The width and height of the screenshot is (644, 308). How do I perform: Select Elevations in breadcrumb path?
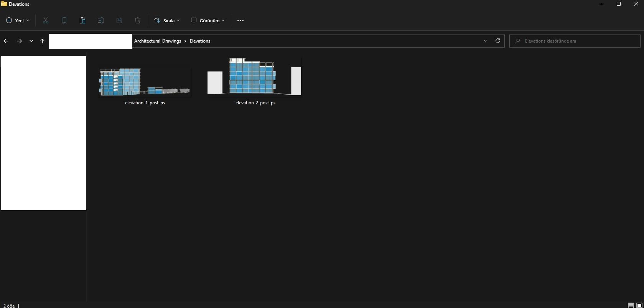tap(200, 41)
